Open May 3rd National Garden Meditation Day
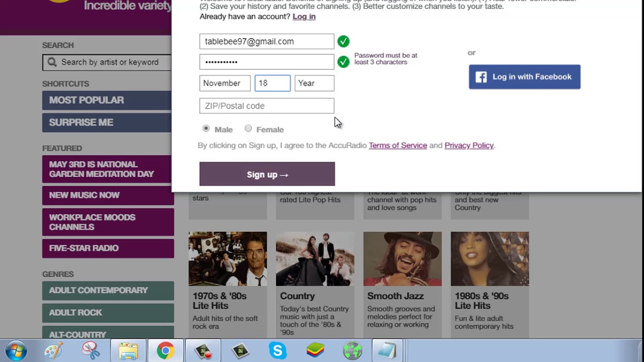The width and height of the screenshot is (644, 362). (108, 169)
